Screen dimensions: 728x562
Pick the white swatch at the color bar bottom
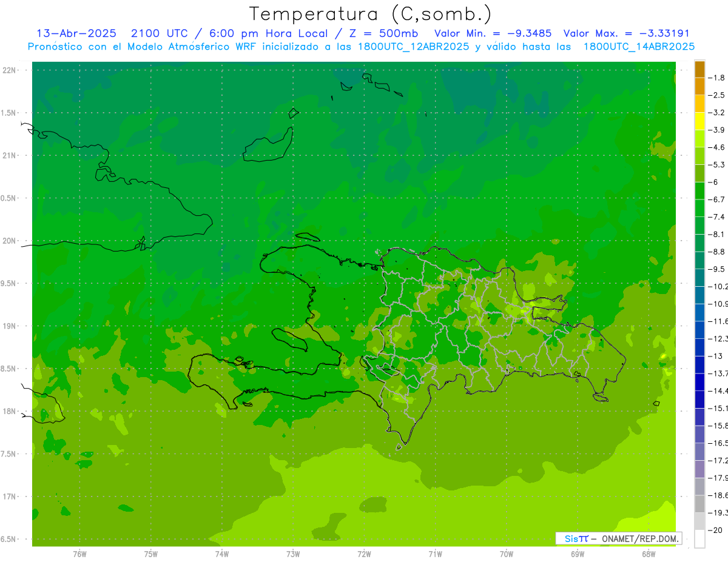pos(699,538)
